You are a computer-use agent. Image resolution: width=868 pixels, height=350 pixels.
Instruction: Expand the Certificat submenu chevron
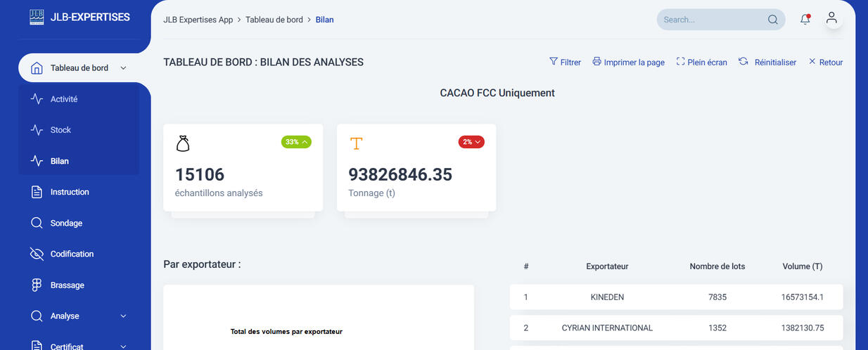(x=124, y=346)
